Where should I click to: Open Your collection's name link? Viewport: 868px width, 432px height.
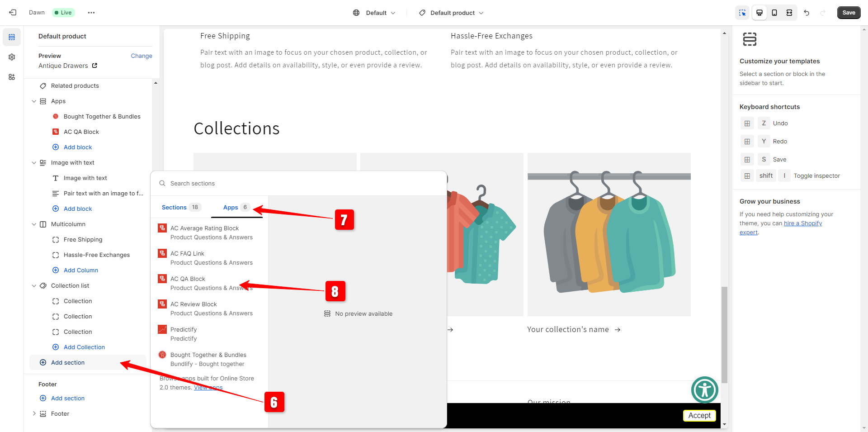(574, 330)
